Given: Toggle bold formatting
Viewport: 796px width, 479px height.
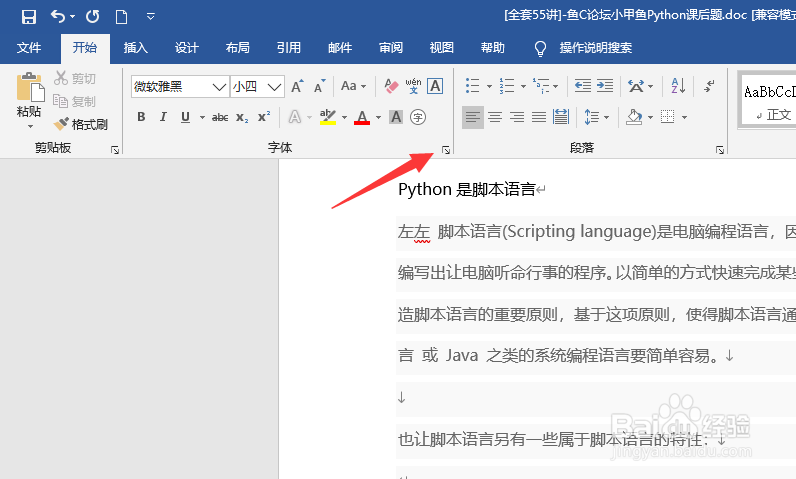Looking at the screenshot, I should (x=141, y=117).
